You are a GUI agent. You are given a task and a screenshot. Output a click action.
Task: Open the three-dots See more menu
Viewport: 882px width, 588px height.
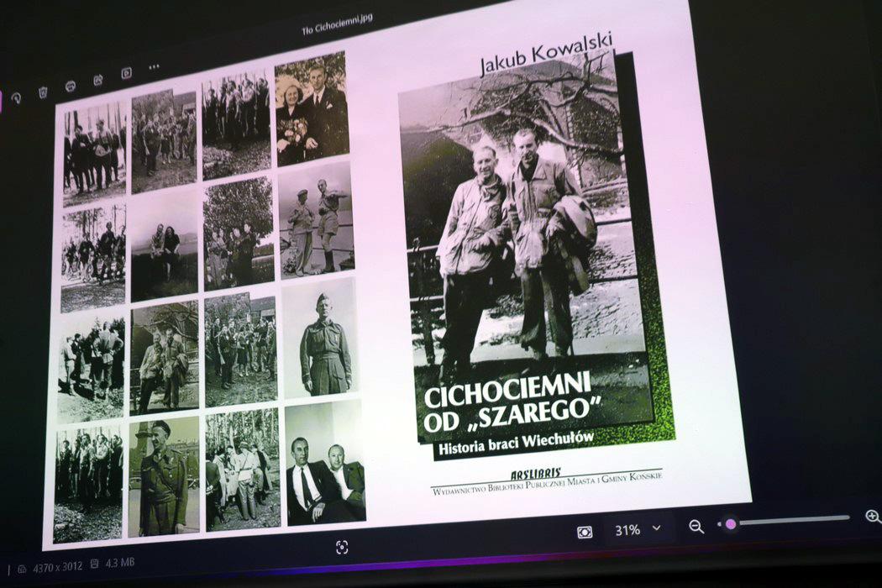pos(154,67)
